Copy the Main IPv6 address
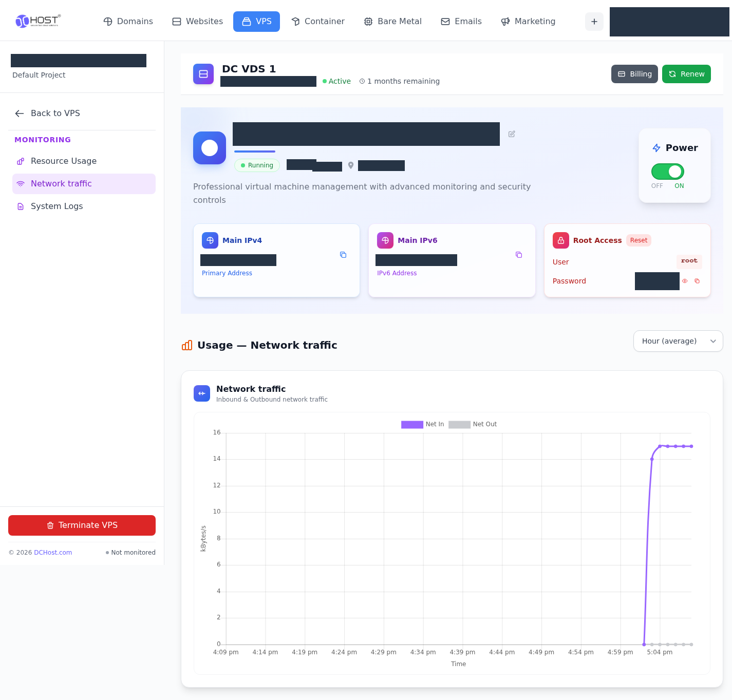The image size is (732, 700). click(x=519, y=255)
